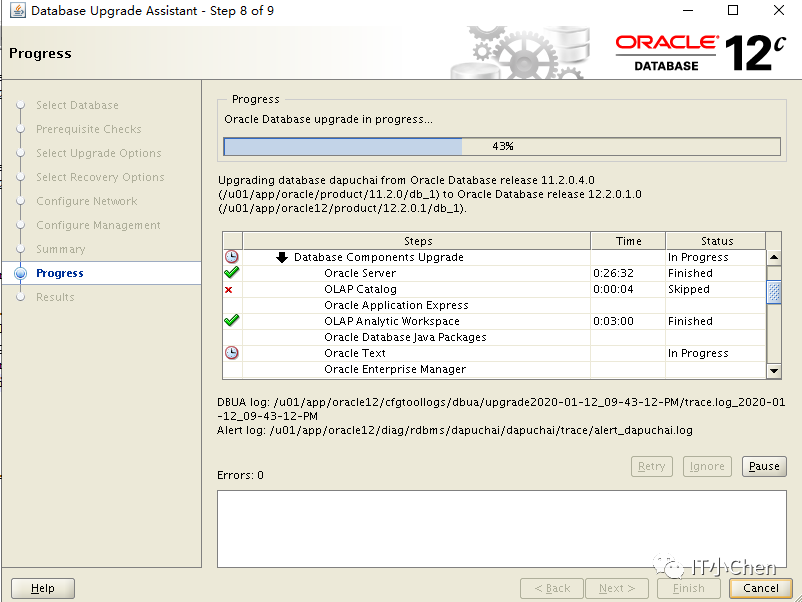Click the Time column header
The image size is (802, 602).
(628, 241)
